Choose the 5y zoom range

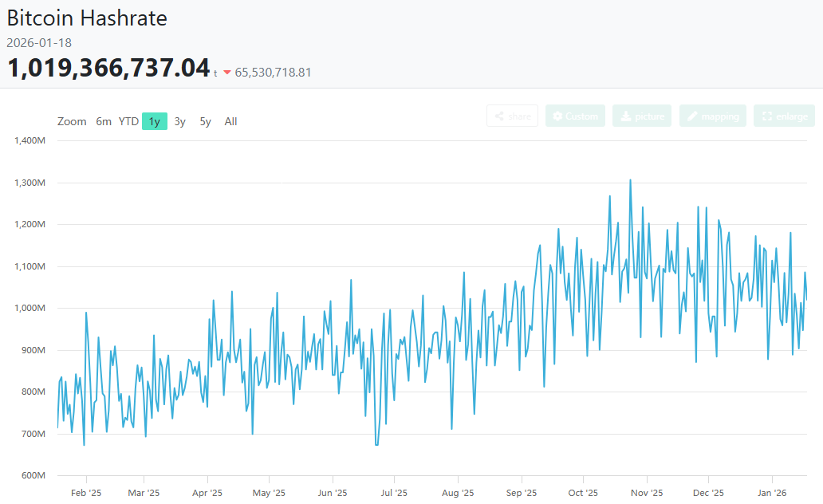[x=206, y=122]
